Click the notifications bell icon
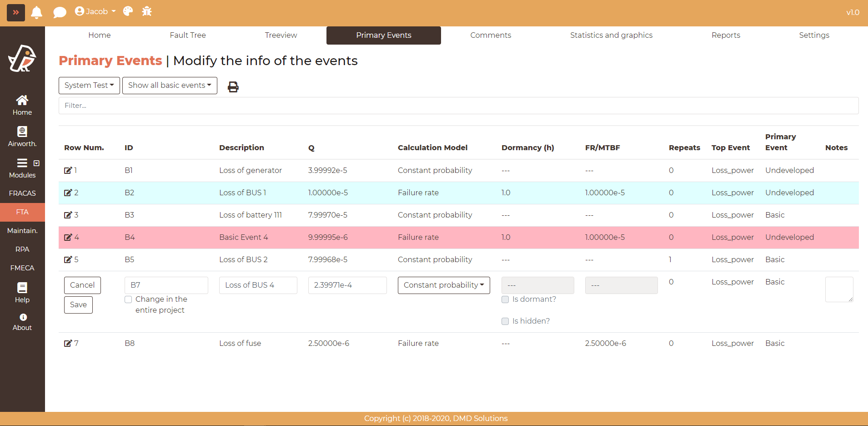 [x=37, y=12]
